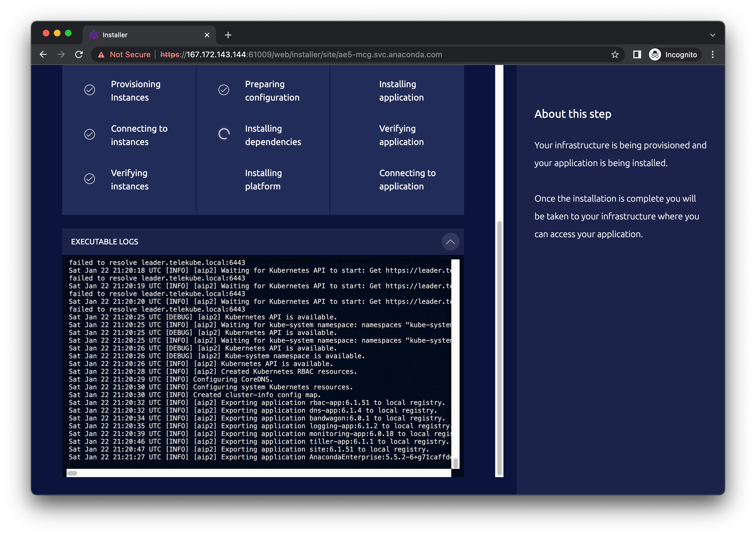This screenshot has width=756, height=536.
Task: Open the tab search dropdown chevron
Action: pos(712,35)
